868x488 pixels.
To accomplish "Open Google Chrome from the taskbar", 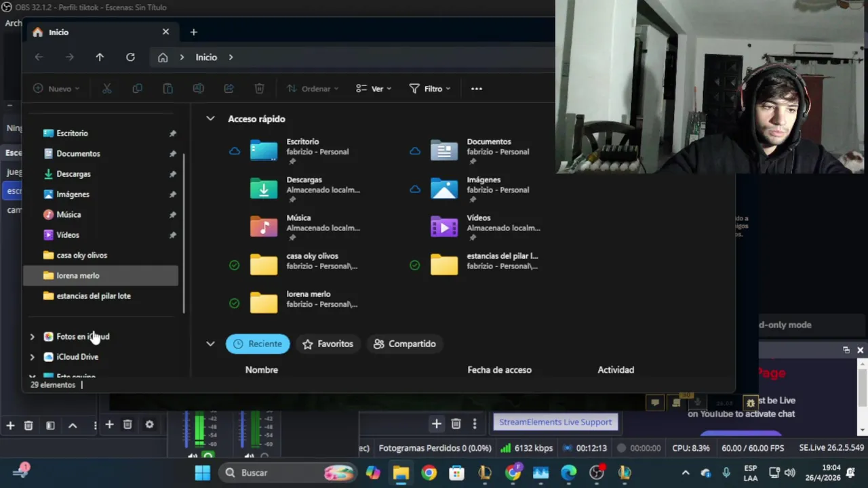I will [x=429, y=472].
